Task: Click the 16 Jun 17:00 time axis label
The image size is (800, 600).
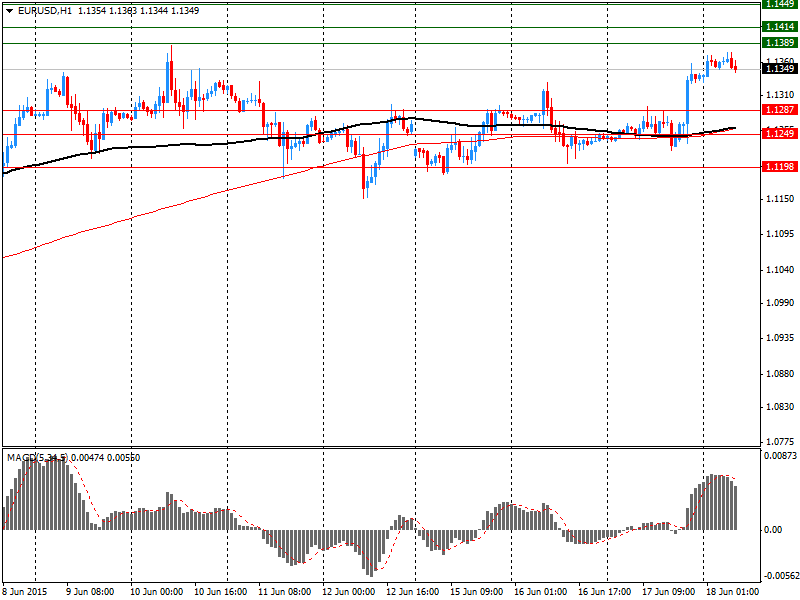Action: pyautogui.click(x=605, y=592)
